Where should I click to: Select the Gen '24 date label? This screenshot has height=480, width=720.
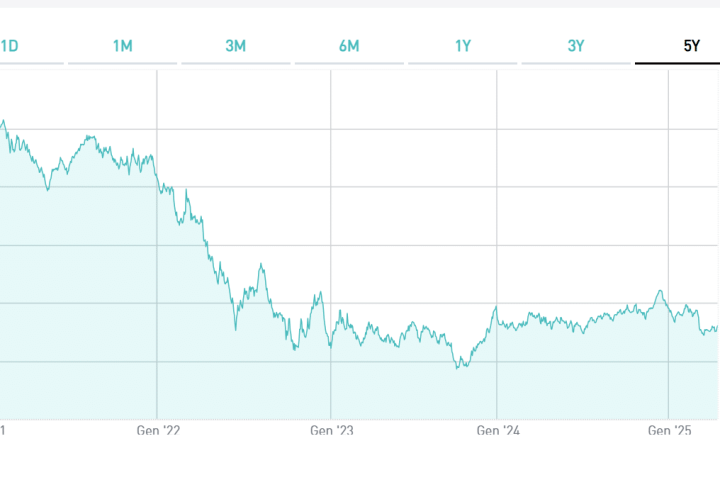point(497,431)
